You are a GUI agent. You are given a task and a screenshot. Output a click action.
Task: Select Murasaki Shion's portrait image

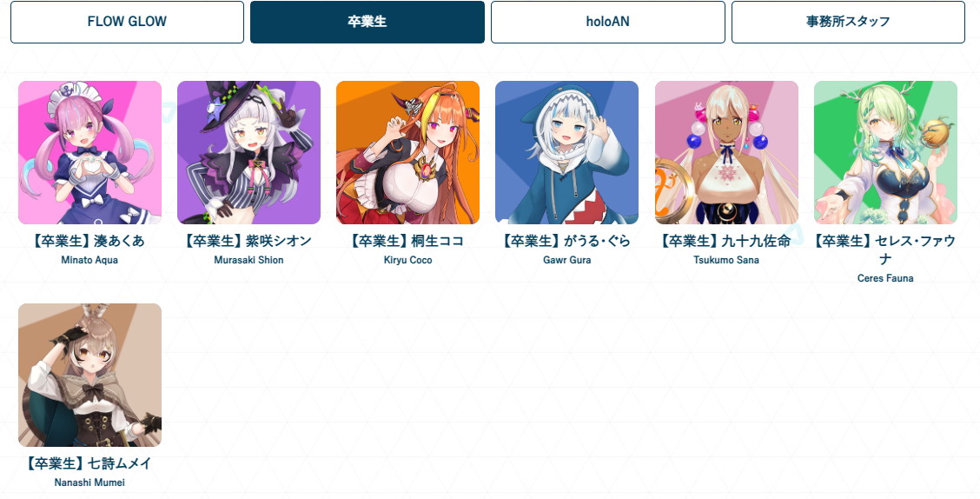248,153
